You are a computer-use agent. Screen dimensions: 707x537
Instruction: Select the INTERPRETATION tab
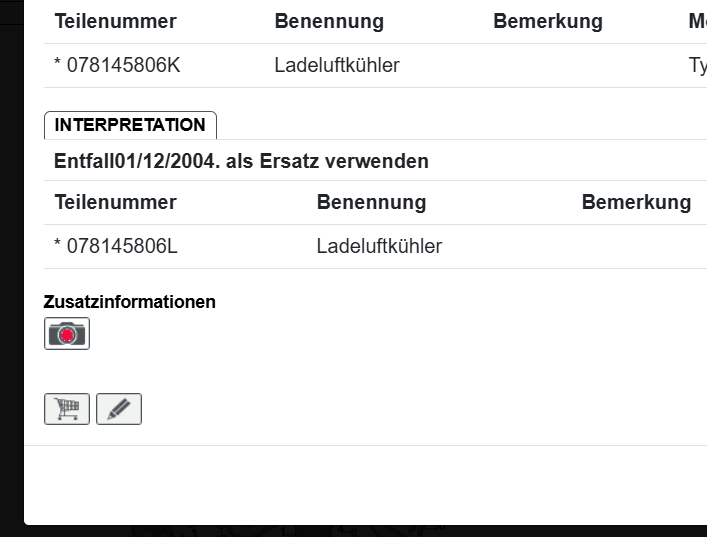pos(130,125)
